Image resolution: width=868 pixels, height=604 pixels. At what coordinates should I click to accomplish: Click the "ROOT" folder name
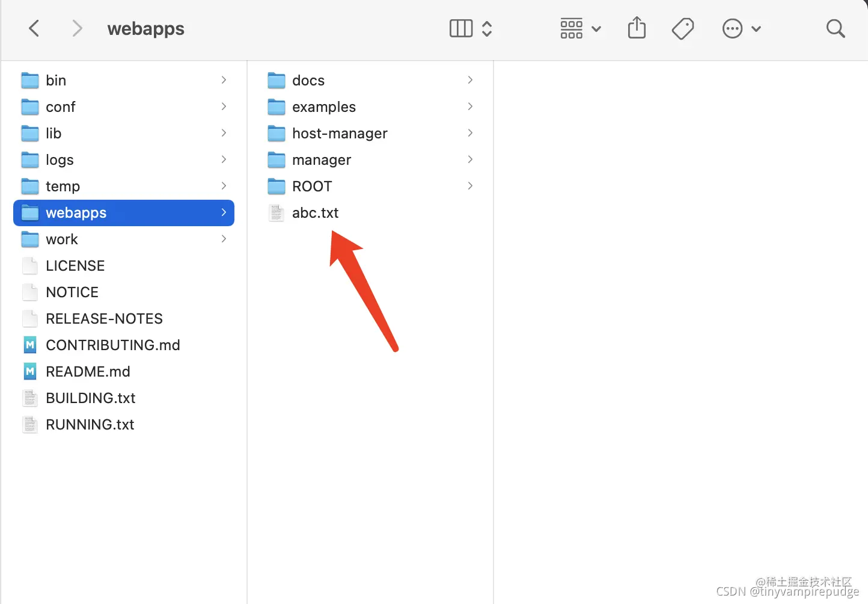[312, 186]
